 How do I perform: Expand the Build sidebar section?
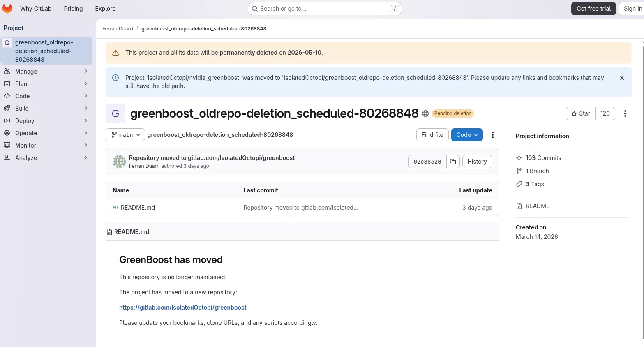tap(46, 109)
